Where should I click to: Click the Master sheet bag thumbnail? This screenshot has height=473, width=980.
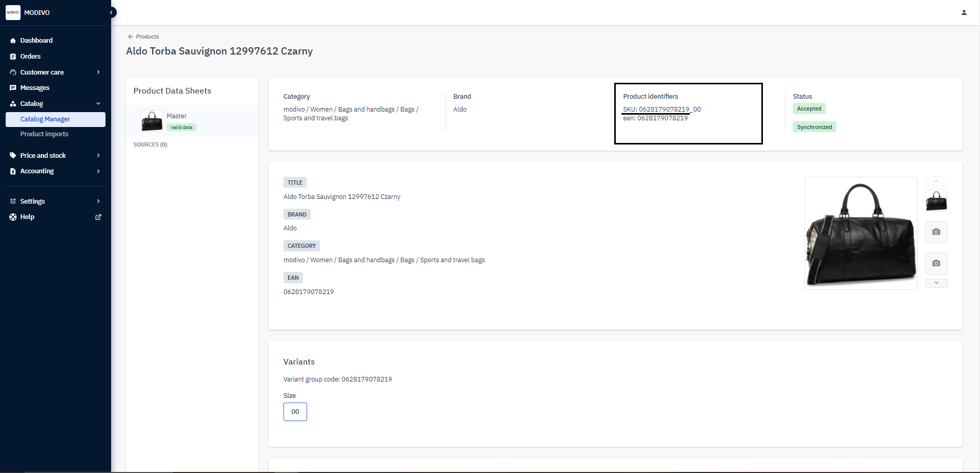tap(152, 121)
